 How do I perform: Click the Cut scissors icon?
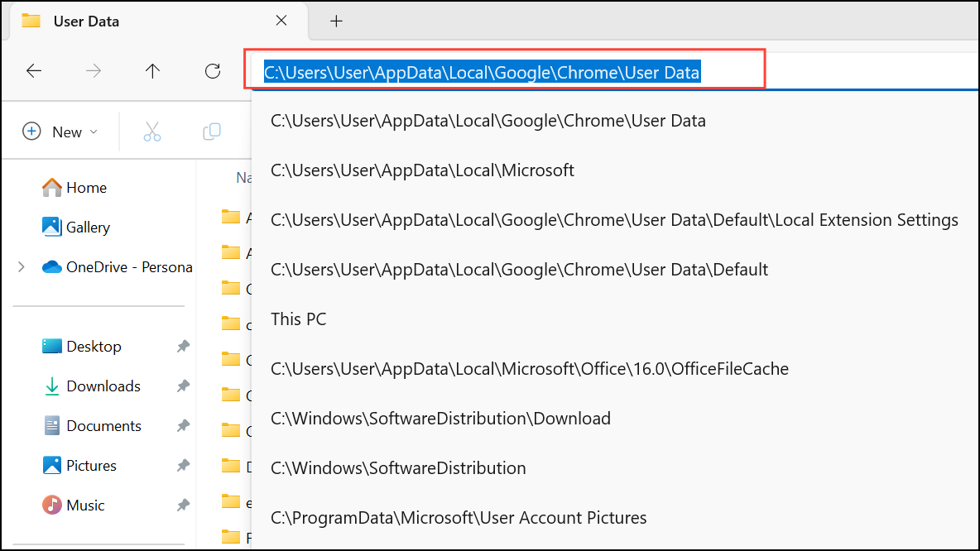coord(151,132)
